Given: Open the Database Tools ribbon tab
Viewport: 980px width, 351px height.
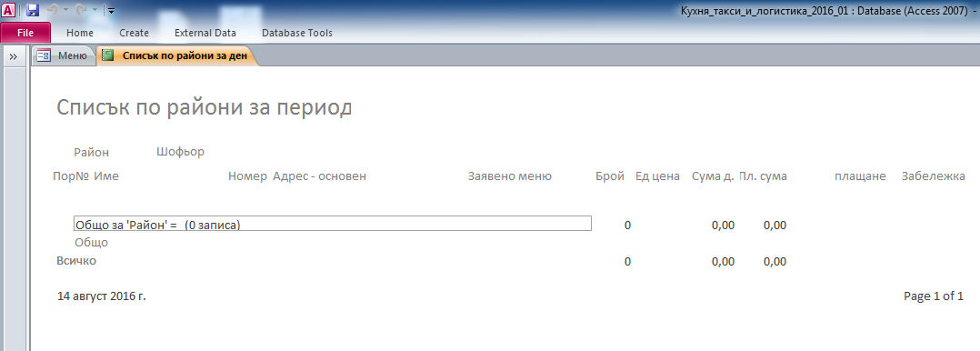Looking at the screenshot, I should coord(297,33).
